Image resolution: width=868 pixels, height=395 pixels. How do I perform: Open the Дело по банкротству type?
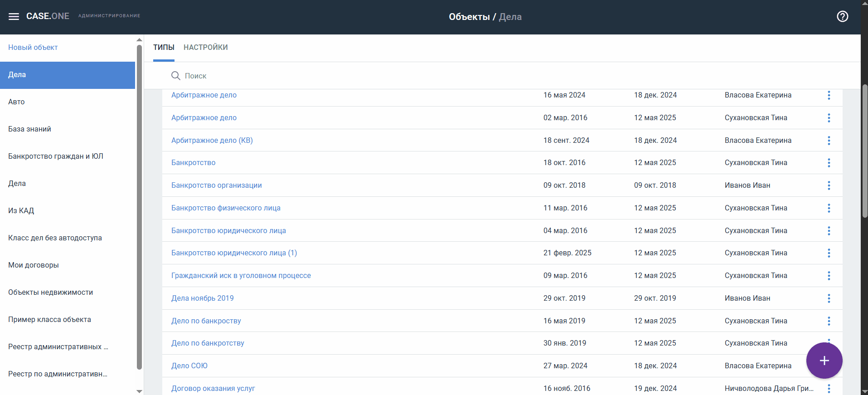pos(208,343)
